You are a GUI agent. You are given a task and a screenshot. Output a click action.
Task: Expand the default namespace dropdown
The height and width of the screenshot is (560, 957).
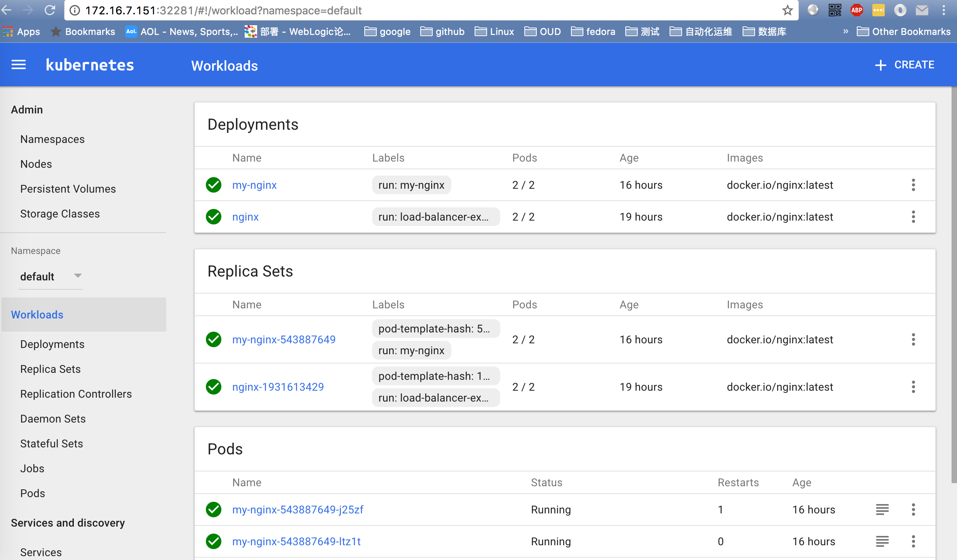[78, 276]
